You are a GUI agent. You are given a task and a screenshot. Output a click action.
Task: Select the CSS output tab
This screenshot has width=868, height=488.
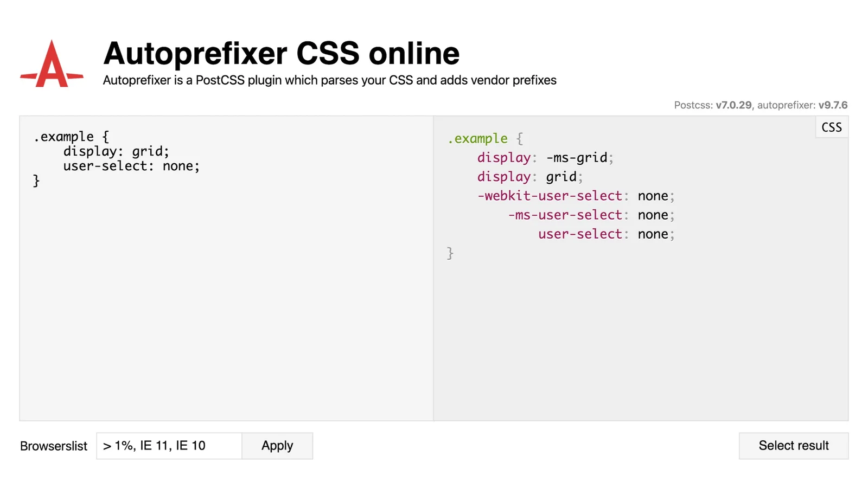(x=831, y=127)
